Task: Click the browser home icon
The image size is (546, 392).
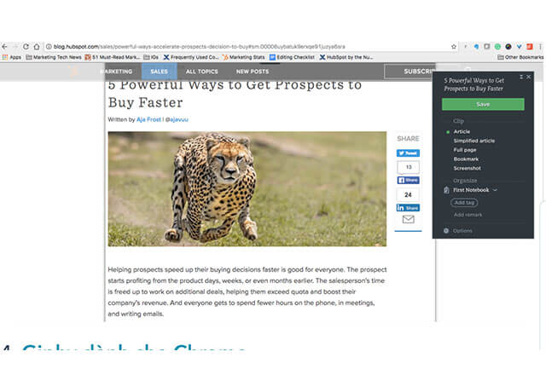Action: (x=37, y=46)
